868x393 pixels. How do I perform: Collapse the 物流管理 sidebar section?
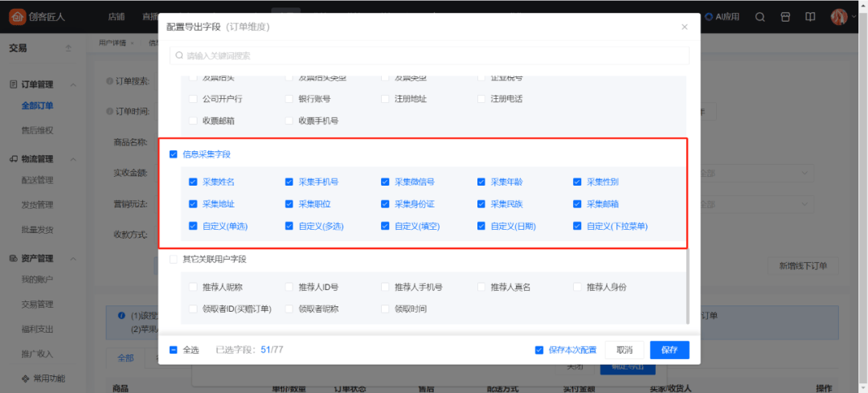[74, 159]
